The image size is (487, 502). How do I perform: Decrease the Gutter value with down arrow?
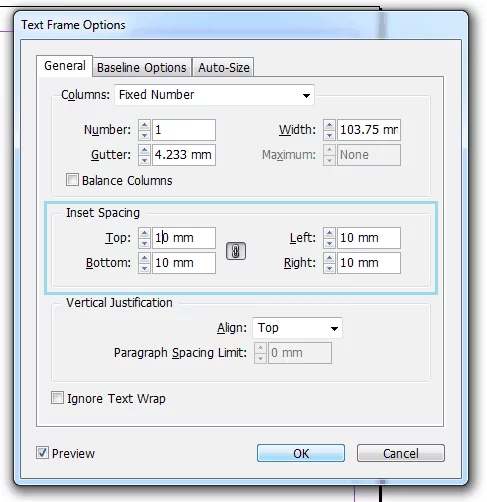click(144, 160)
